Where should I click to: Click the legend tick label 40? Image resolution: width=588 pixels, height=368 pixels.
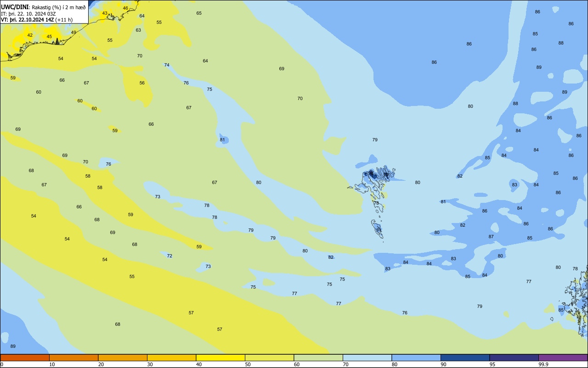click(x=198, y=364)
